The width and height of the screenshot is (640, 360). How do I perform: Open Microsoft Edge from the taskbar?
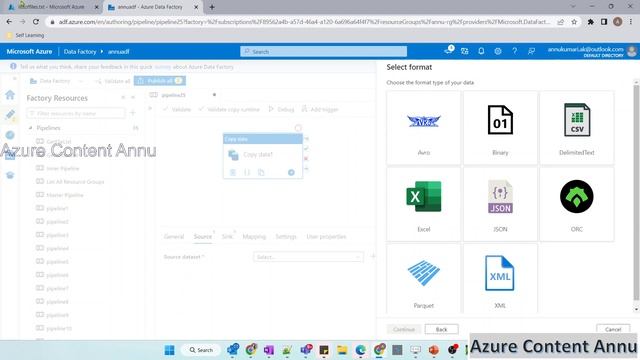click(360, 350)
